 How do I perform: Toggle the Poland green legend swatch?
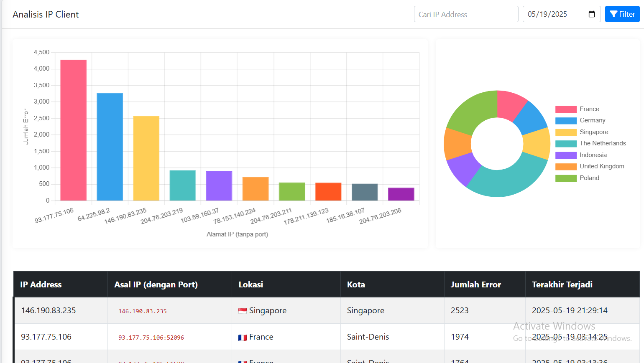(x=566, y=178)
